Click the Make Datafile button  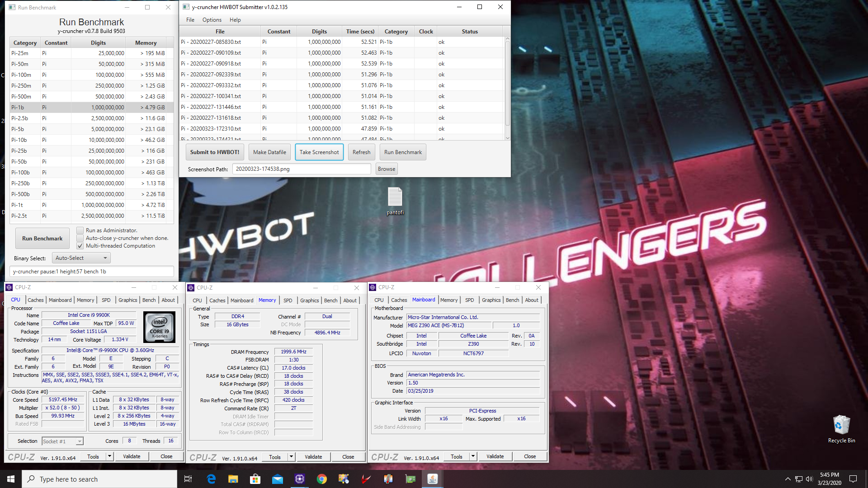pos(269,152)
